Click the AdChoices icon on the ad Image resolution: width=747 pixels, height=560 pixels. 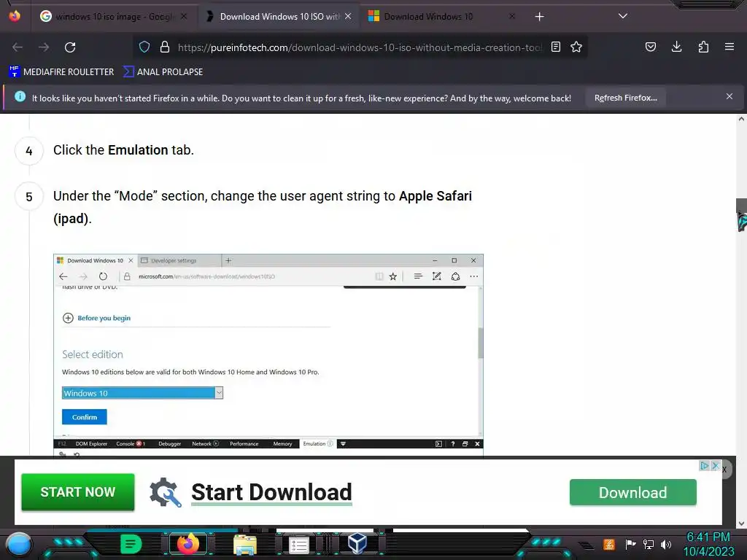click(704, 466)
